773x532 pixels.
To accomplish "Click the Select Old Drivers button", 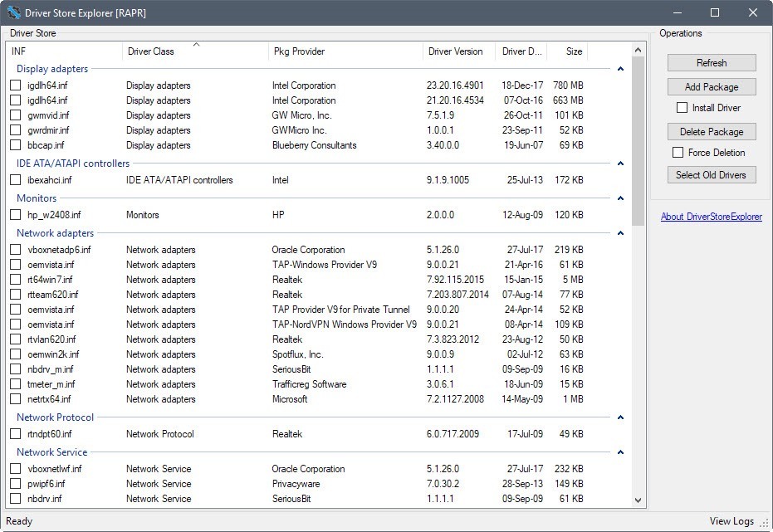I will point(711,174).
